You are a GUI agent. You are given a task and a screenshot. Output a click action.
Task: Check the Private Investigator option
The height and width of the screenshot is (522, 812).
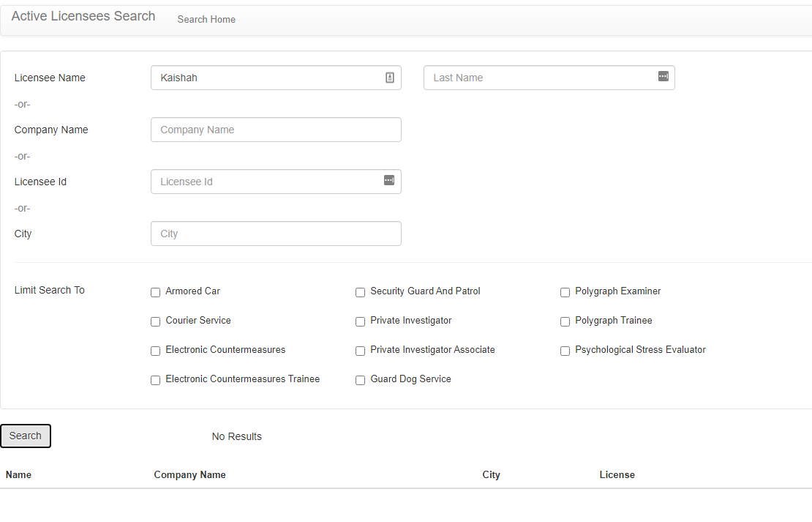coord(360,322)
